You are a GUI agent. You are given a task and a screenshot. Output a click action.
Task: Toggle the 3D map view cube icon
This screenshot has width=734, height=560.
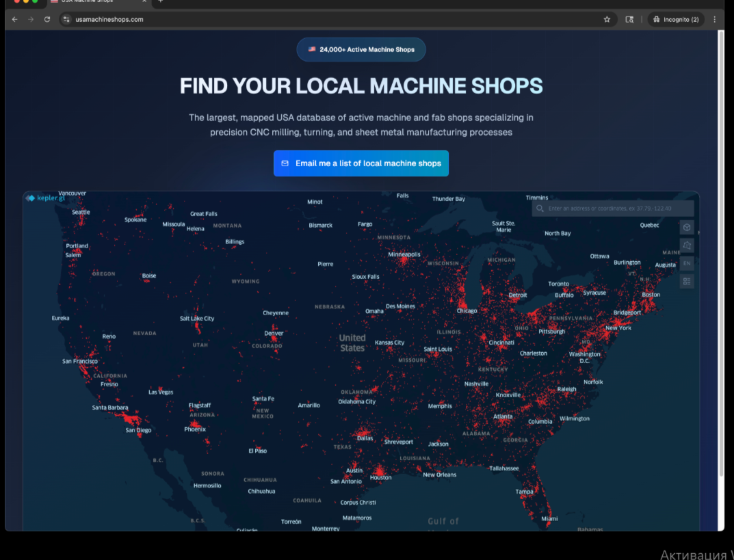point(687,227)
